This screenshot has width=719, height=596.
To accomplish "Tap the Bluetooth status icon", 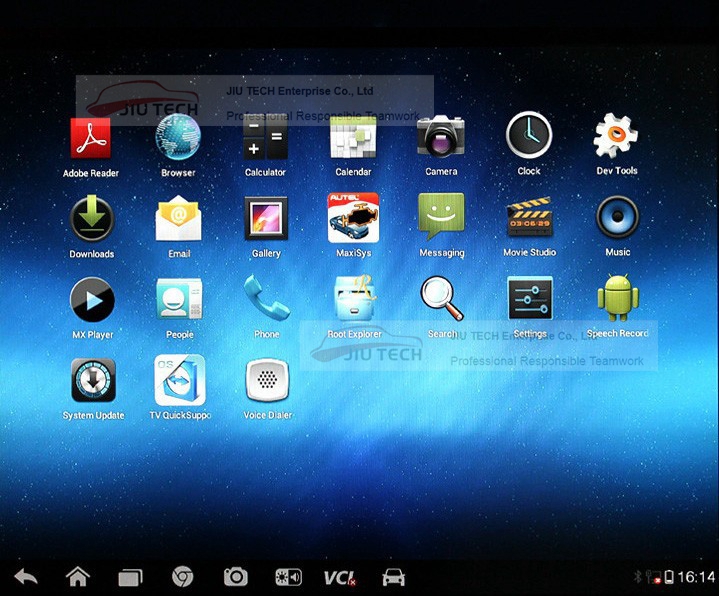I will [x=637, y=577].
